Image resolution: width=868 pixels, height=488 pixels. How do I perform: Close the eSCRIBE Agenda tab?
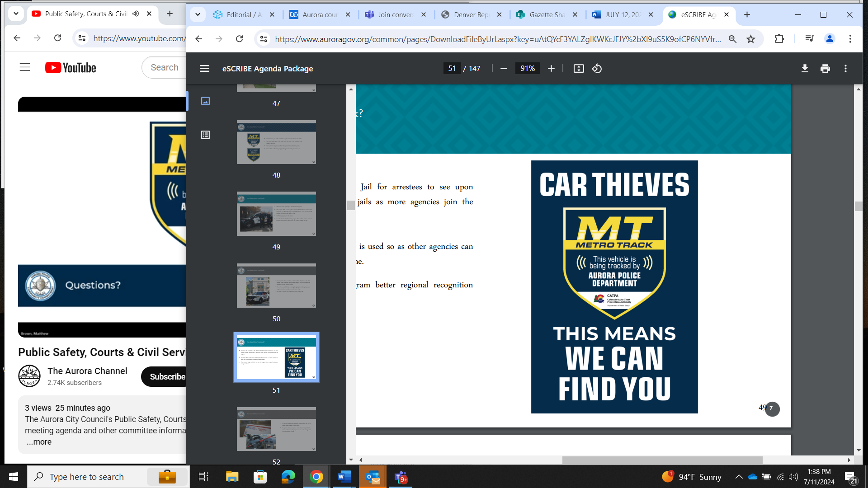(726, 14)
